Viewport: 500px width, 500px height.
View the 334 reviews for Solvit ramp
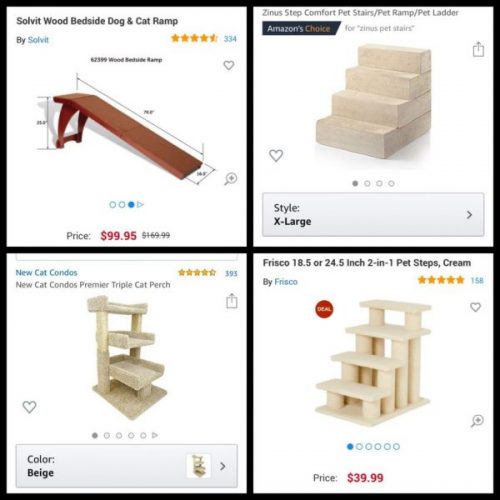[230, 39]
